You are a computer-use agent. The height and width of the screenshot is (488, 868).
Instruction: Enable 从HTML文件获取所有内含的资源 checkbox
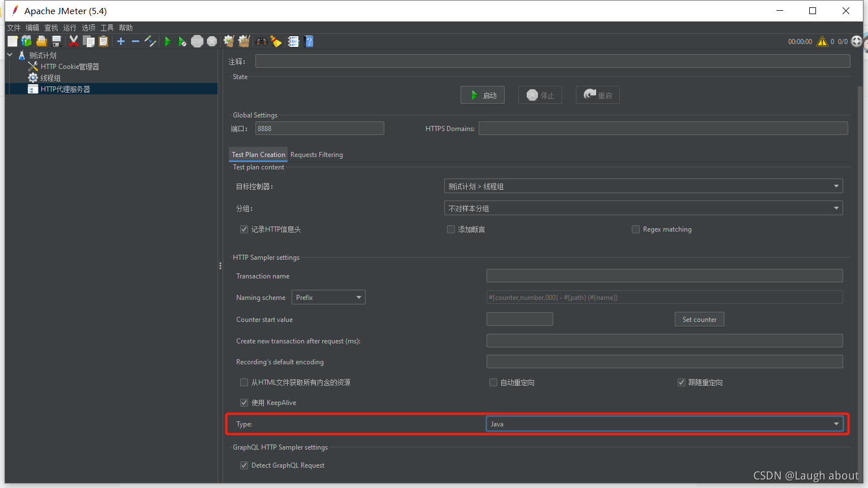point(244,382)
